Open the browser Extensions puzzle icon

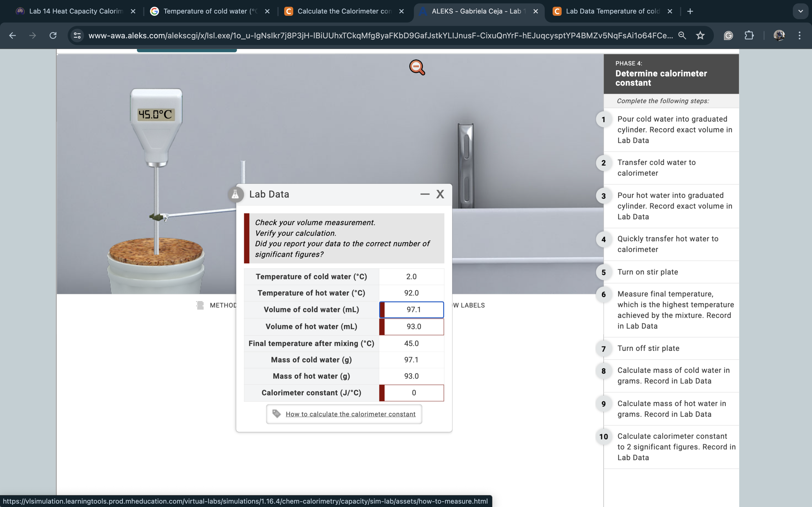(x=749, y=35)
